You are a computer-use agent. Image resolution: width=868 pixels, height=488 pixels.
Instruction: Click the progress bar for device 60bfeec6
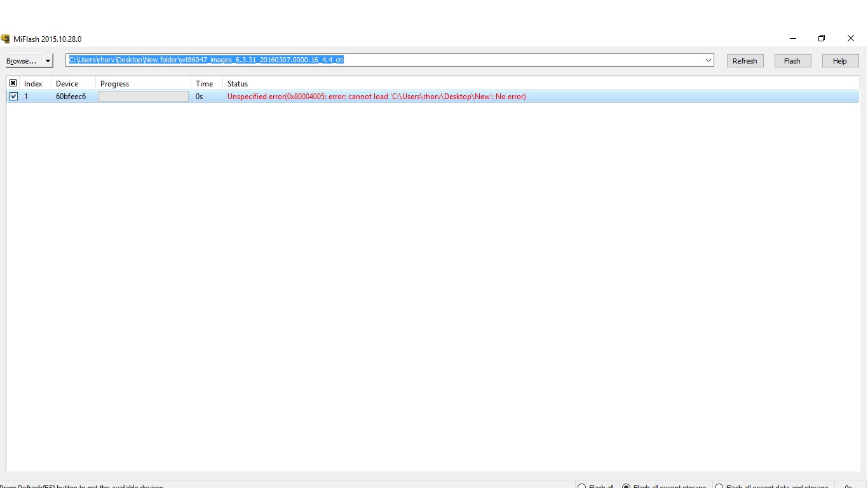[x=143, y=97]
